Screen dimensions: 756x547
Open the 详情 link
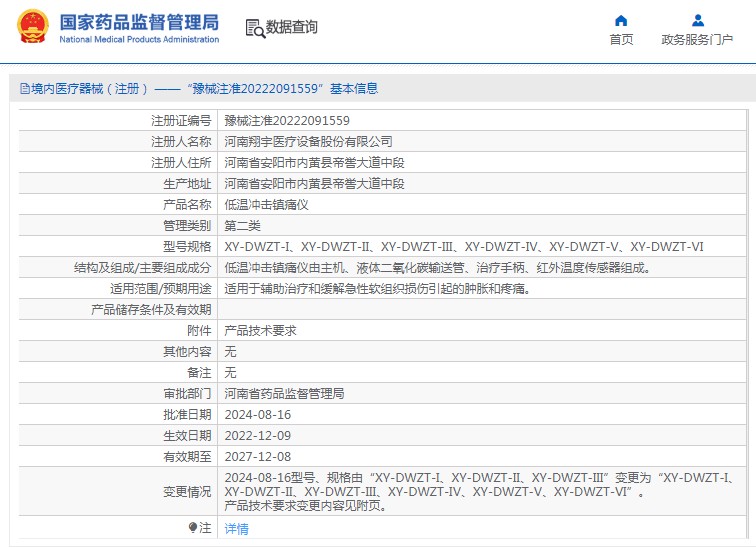point(237,529)
